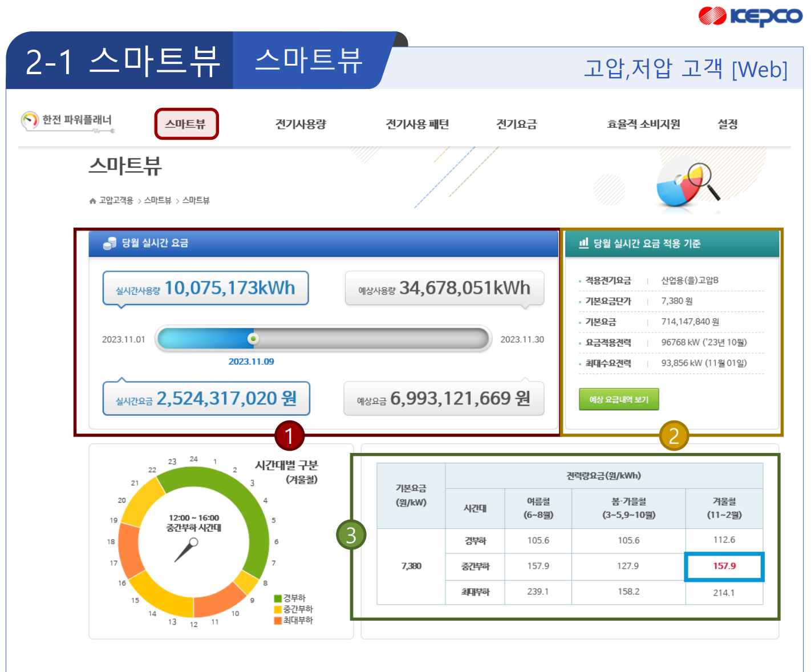Viewport: 811px width, 672px height.
Task: Click the 실시간사용량 value bubble
Action: point(205,288)
